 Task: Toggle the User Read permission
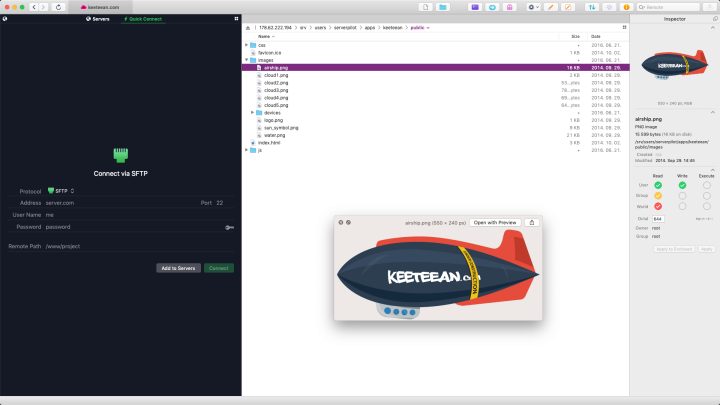click(x=658, y=186)
